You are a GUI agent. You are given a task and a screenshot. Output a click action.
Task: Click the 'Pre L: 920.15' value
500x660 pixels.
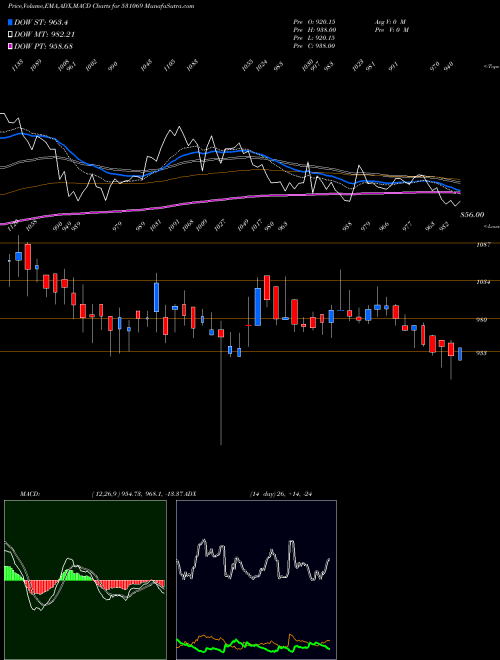314,38
